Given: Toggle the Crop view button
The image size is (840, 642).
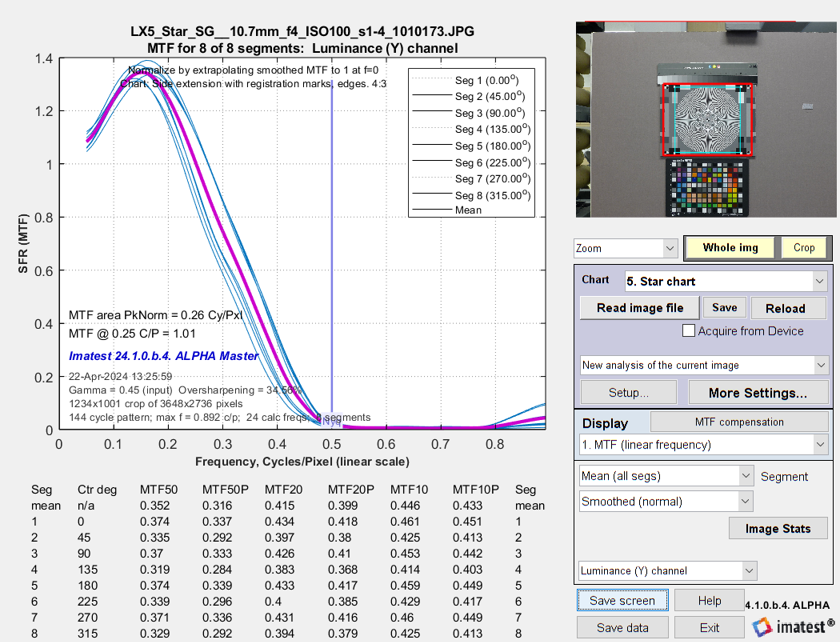Looking at the screenshot, I should click(x=804, y=247).
